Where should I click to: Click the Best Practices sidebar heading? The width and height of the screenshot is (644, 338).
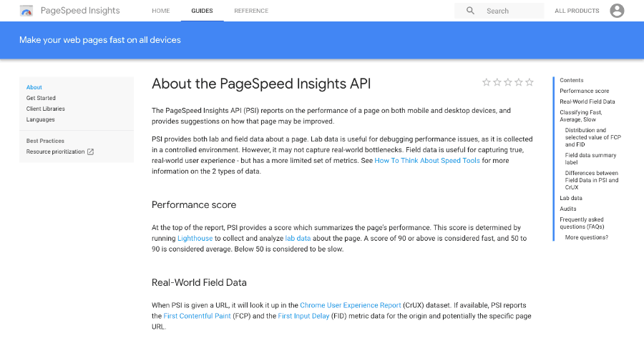tap(45, 141)
